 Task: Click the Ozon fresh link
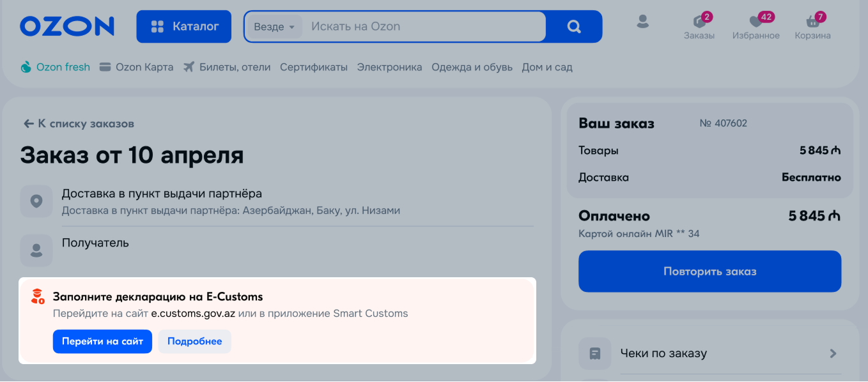coord(56,67)
